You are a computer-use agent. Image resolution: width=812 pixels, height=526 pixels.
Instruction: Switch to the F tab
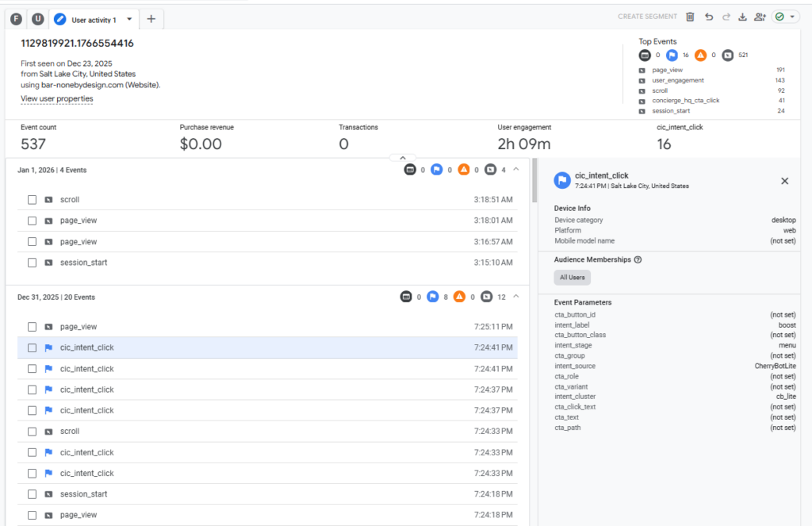tap(16, 19)
